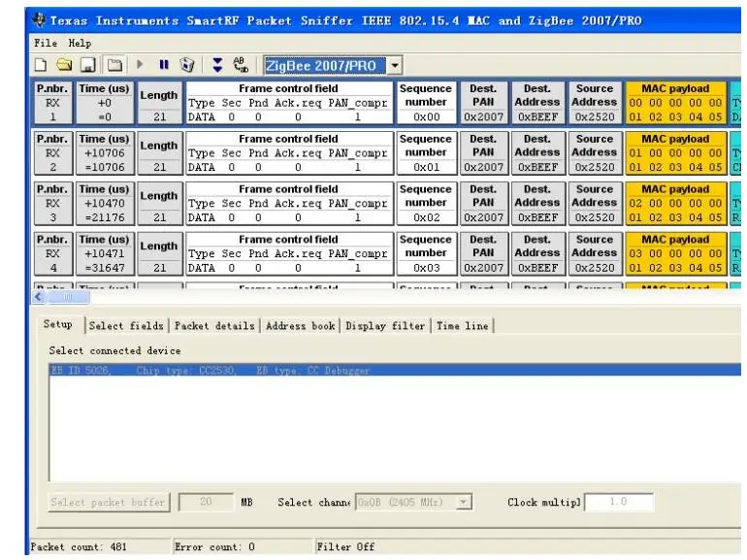
Task: Select packet number 3 P.nbr. cell
Action: coord(53,203)
